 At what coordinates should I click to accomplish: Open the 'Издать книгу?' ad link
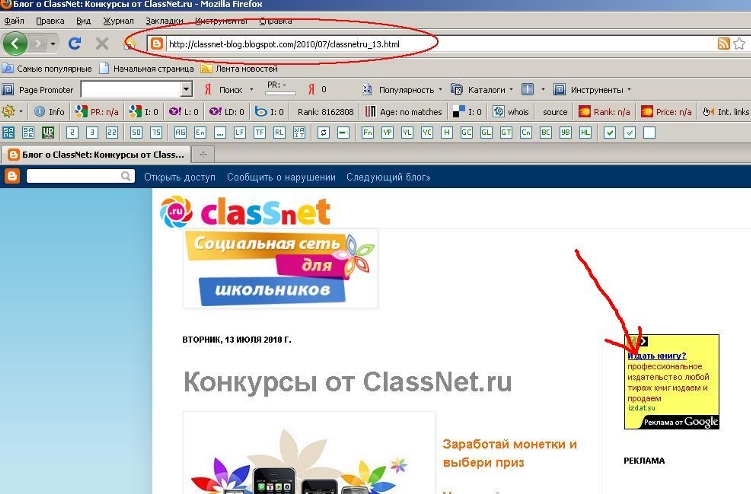tap(657, 356)
